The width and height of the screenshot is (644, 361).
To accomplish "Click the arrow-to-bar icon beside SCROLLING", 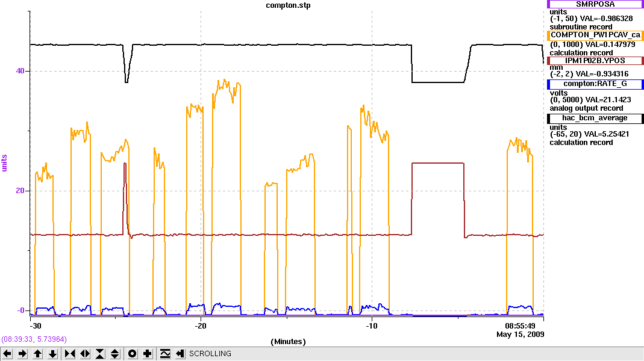I will [x=180, y=354].
